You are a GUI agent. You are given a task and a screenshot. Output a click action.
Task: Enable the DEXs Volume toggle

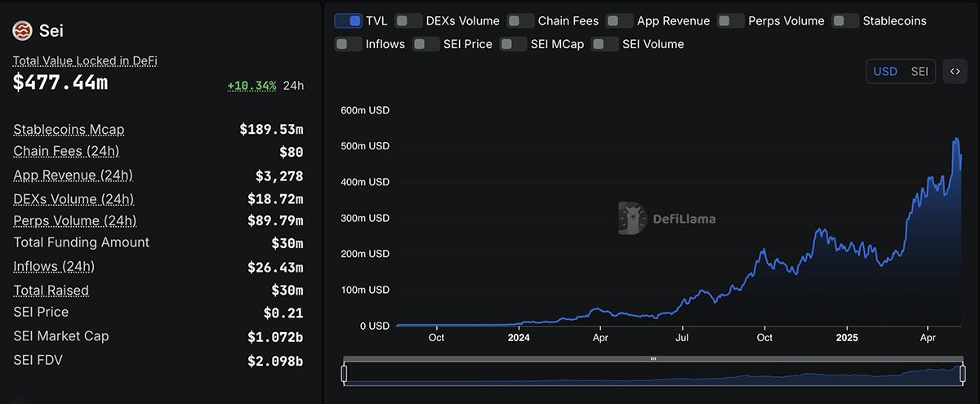(x=408, y=20)
